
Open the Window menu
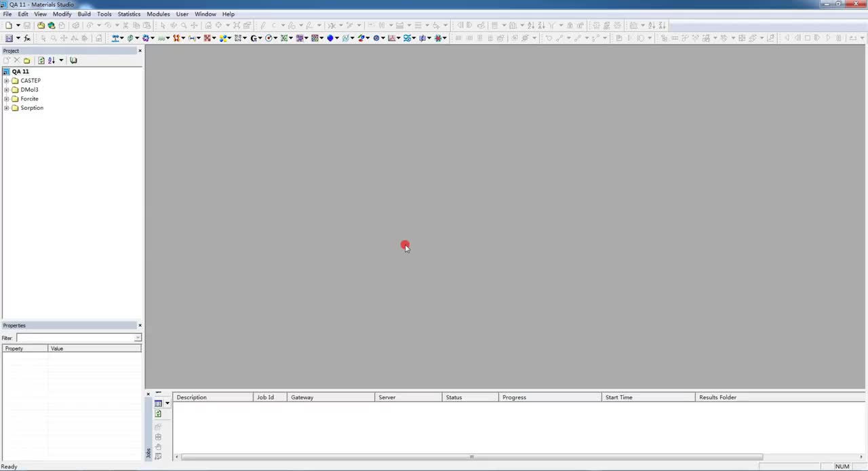click(x=205, y=14)
